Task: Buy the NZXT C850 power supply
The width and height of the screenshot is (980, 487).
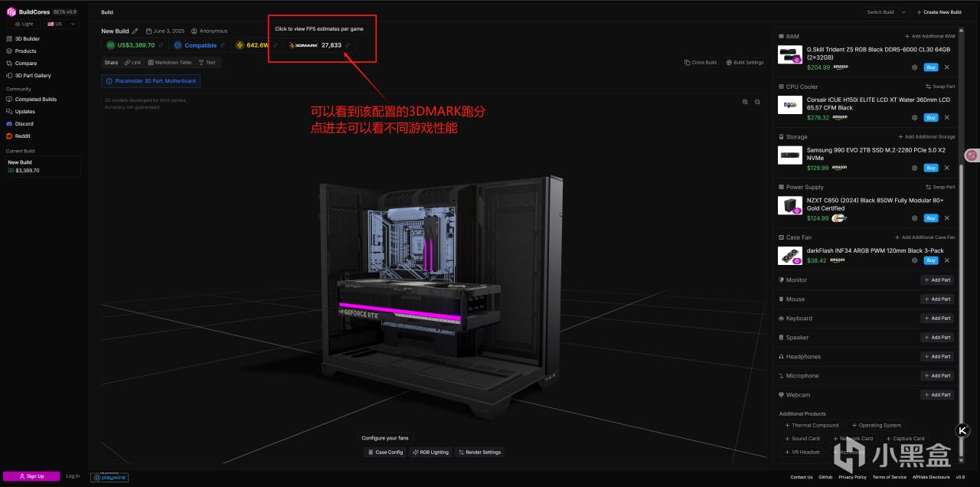Action: pos(931,218)
